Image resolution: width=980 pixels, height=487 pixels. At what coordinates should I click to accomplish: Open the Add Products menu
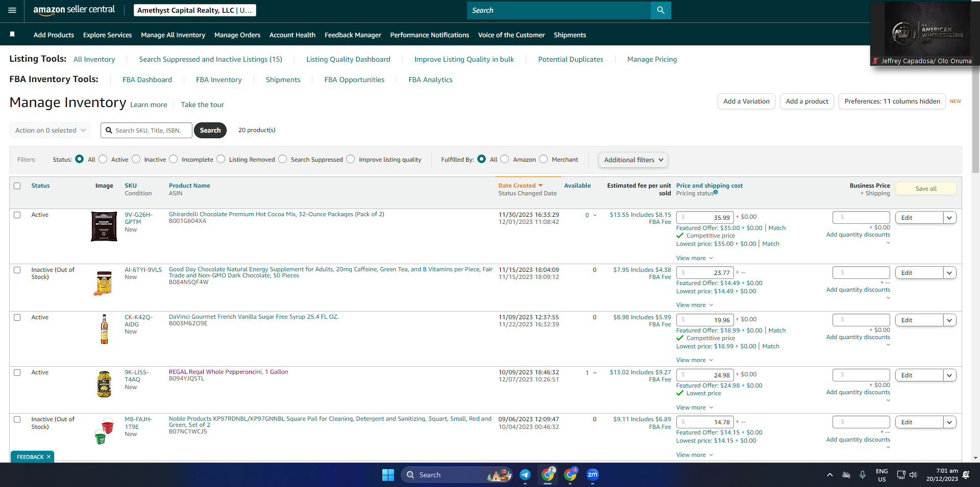pyautogui.click(x=54, y=35)
